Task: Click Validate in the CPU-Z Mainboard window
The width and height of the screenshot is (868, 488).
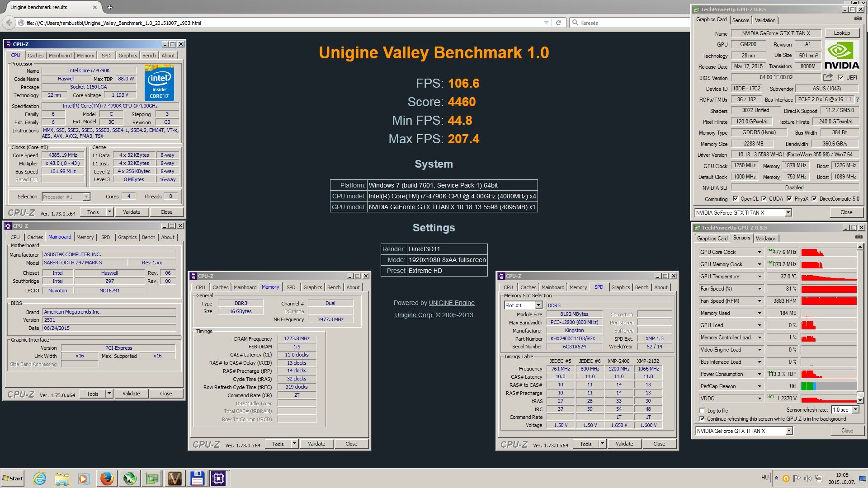Action: tap(131, 394)
